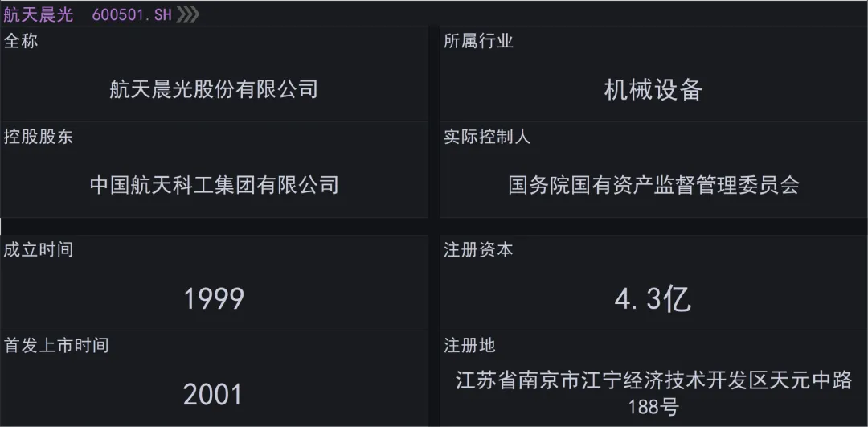Image resolution: width=868 pixels, height=427 pixels.
Task: Click actual controller 国务院国有资产监督管理委员会
Action: pyautogui.click(x=653, y=185)
